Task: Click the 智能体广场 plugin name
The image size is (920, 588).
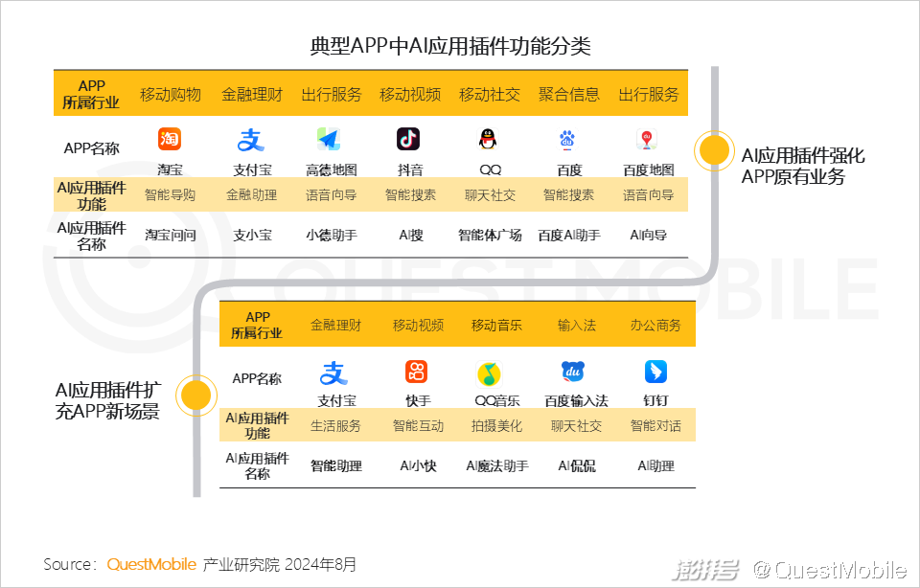Action: point(490,235)
